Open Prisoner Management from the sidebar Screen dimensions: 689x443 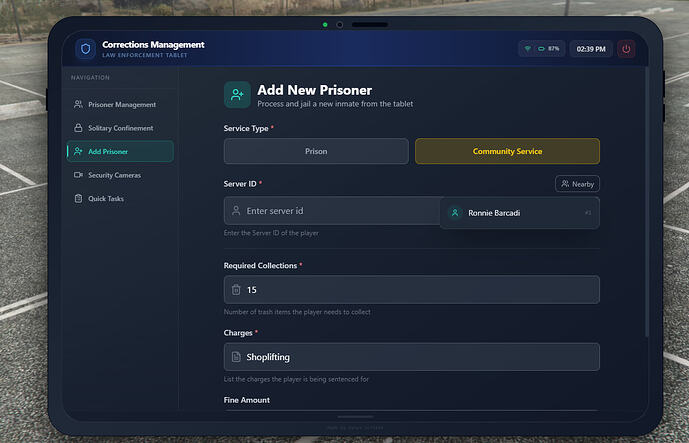click(x=120, y=105)
